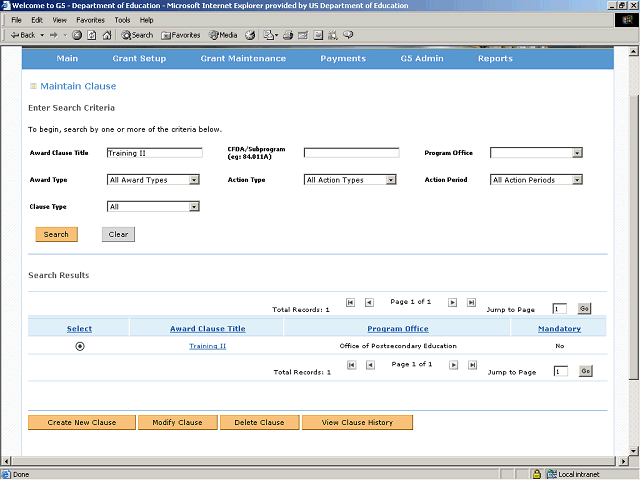
Task: Go to Home page icon
Action: click(x=106, y=35)
